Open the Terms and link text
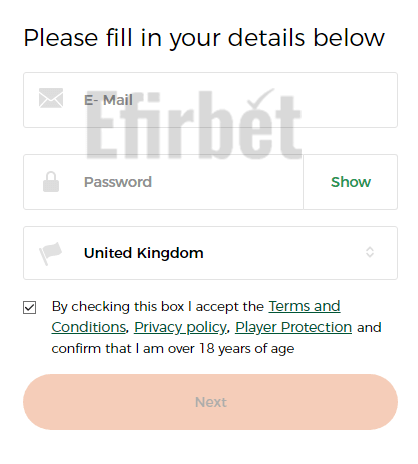The height and width of the screenshot is (464, 418). click(x=304, y=306)
